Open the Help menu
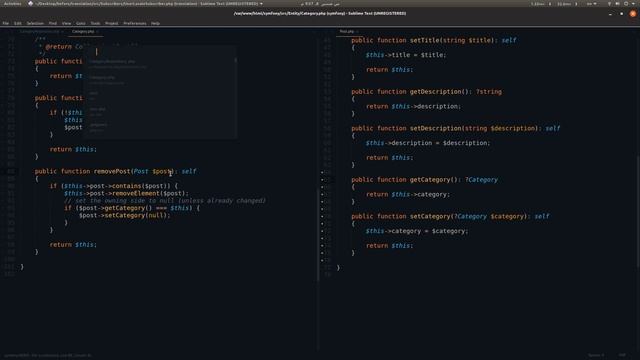The width and height of the screenshot is (640, 360). tap(156, 23)
